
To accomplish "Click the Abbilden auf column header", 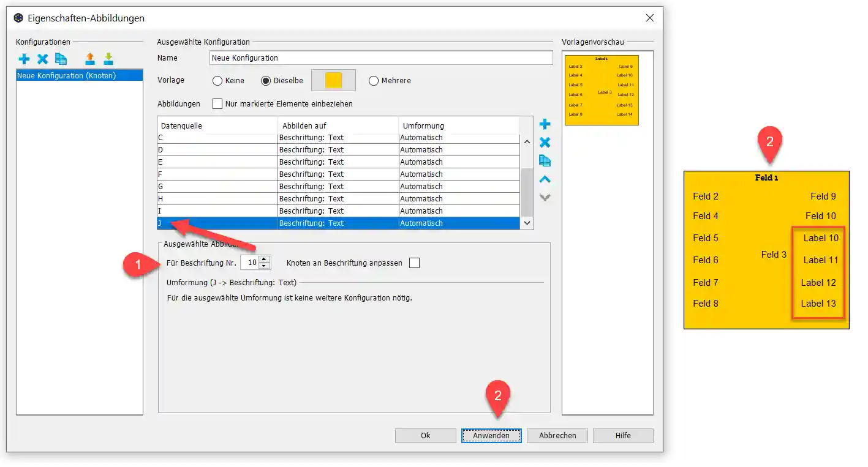I will [x=338, y=125].
